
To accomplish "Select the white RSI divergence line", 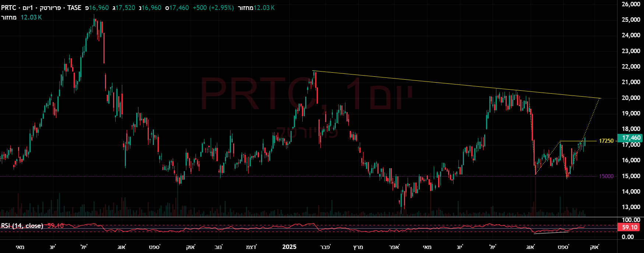I will [x=551, y=232].
